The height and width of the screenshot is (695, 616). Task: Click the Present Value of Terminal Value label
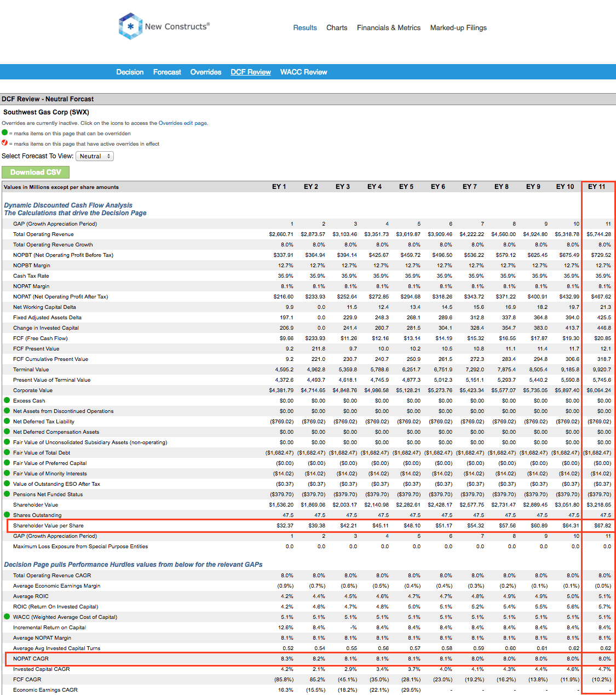point(51,380)
